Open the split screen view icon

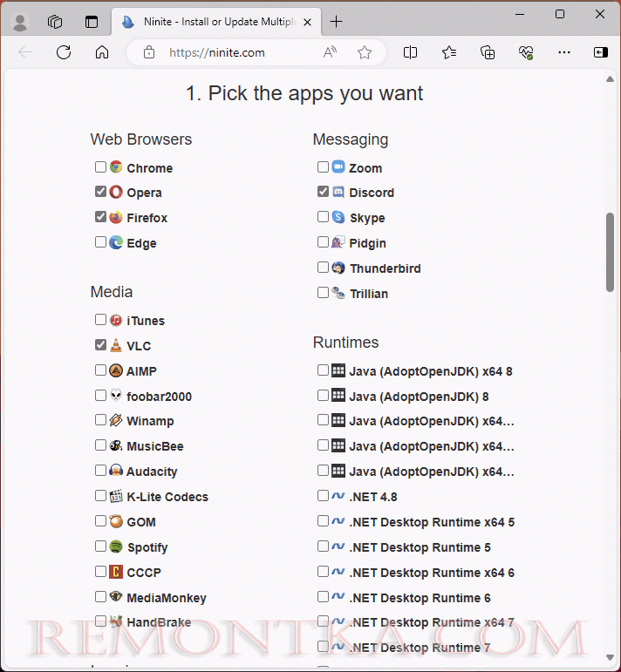click(411, 52)
